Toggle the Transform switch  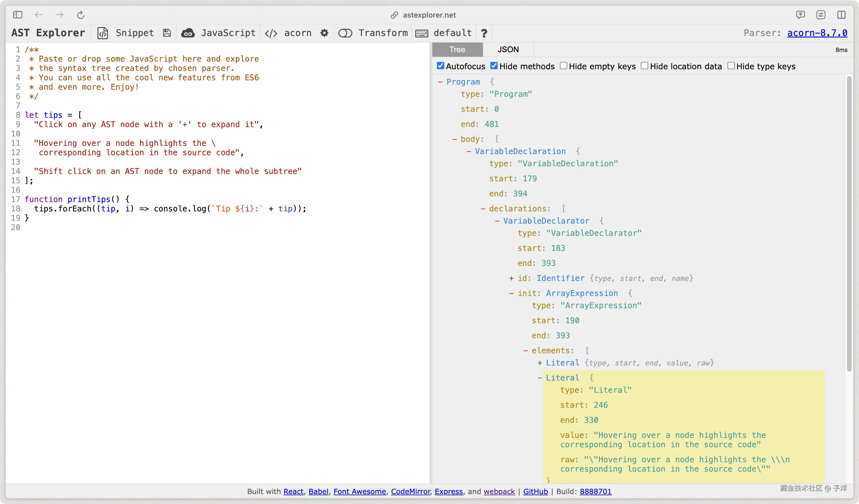tap(345, 33)
